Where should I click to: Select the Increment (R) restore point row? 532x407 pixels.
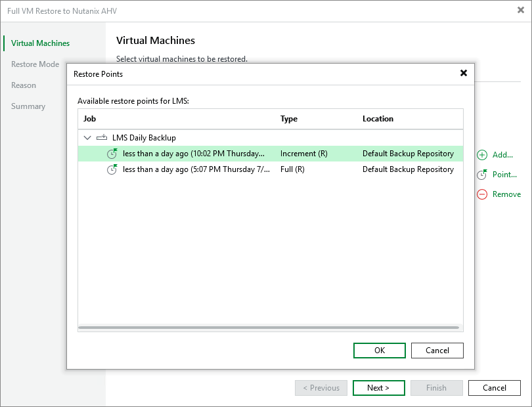197,154
